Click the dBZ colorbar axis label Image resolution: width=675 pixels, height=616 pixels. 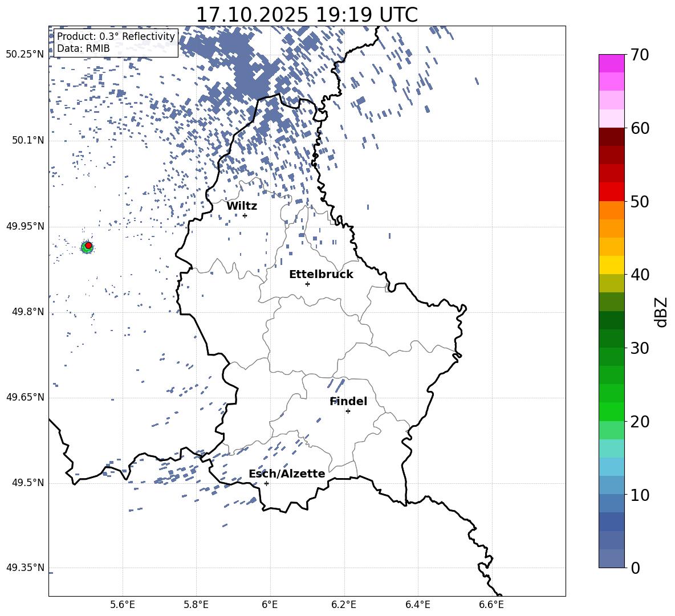[x=662, y=312]
